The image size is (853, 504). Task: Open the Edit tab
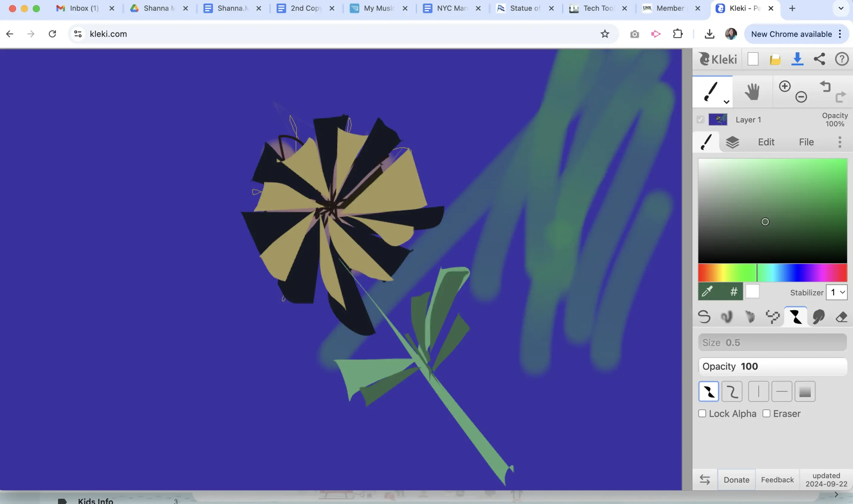pyautogui.click(x=766, y=142)
